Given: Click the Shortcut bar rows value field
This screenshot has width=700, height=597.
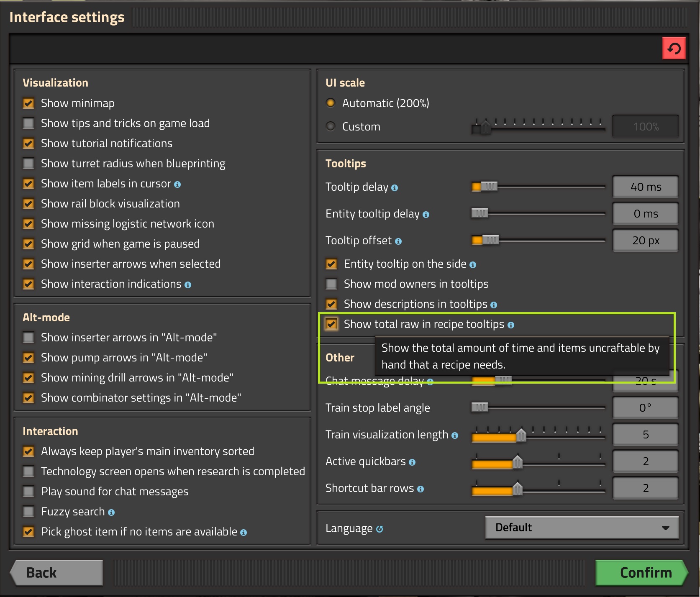Looking at the screenshot, I should point(646,488).
